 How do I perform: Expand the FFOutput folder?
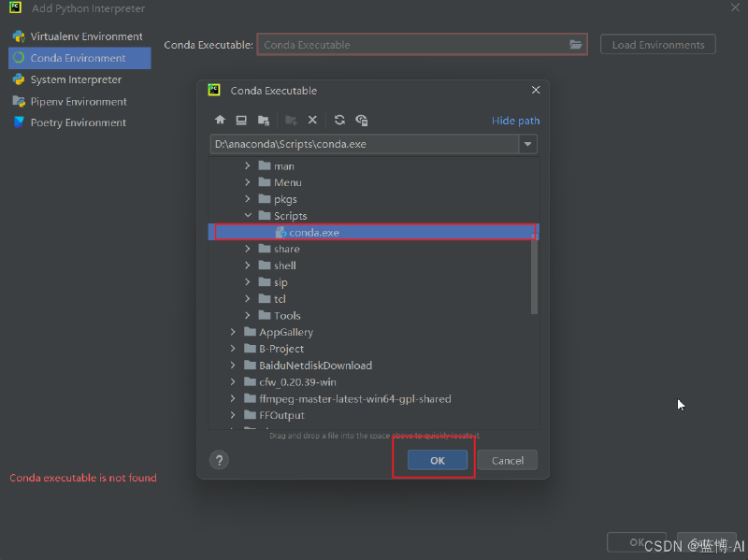point(233,415)
